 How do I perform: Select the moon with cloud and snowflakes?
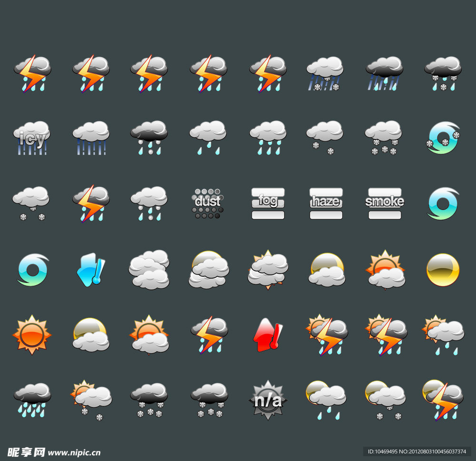tap(385, 400)
